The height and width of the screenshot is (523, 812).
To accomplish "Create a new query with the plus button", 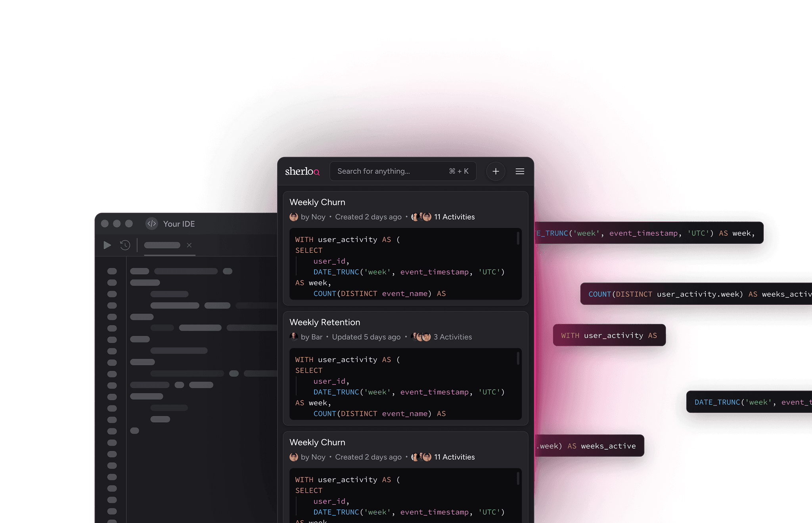I will pyautogui.click(x=496, y=171).
